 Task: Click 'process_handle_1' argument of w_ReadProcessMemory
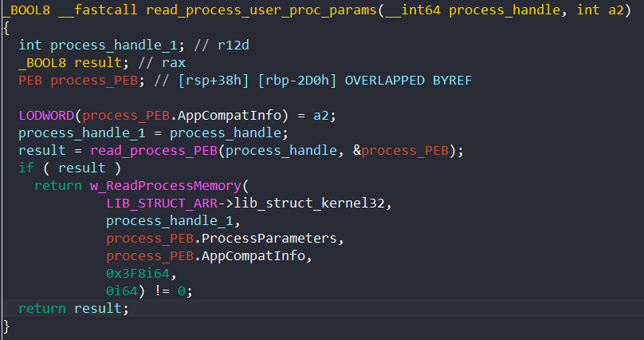tap(170, 221)
